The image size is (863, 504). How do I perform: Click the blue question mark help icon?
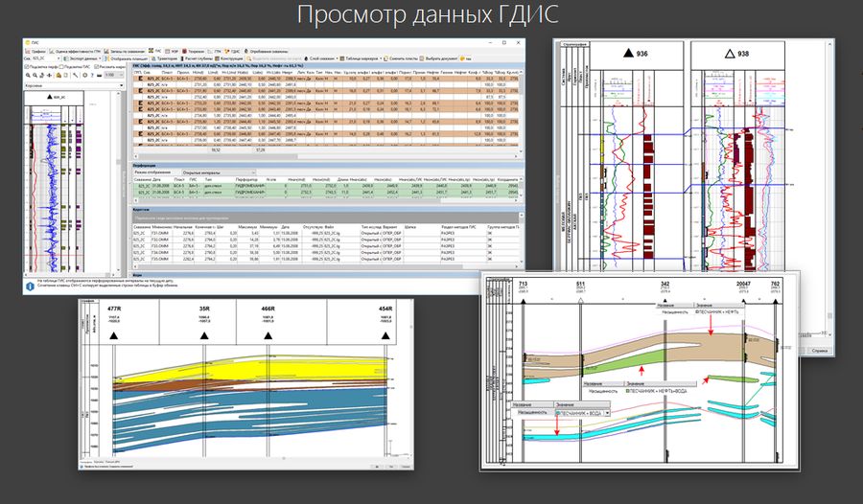coord(92,76)
